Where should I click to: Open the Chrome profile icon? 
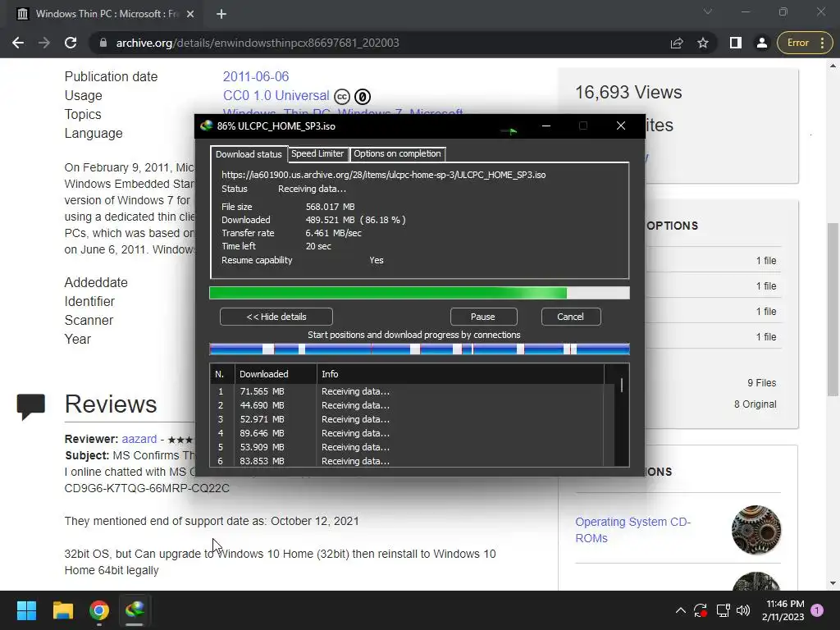pos(761,43)
